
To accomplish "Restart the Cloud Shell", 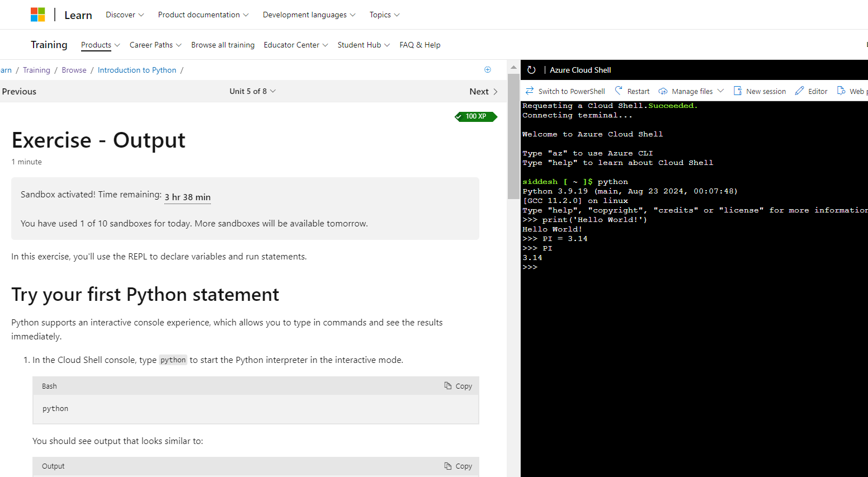I will coord(632,91).
